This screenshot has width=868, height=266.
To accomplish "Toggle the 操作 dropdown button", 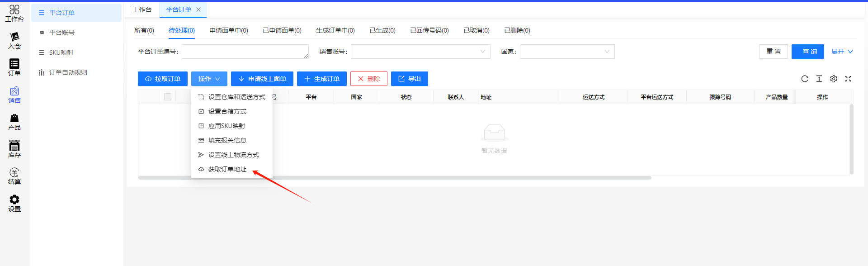I will click(x=209, y=79).
